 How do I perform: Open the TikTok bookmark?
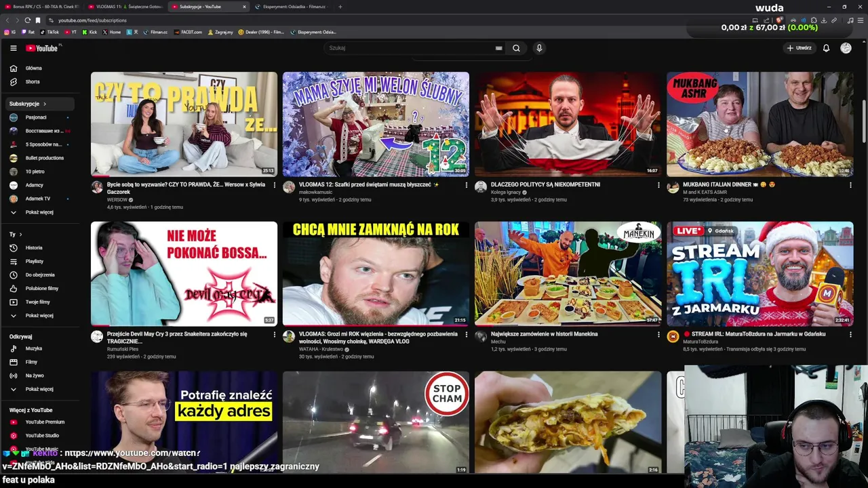[x=50, y=32]
